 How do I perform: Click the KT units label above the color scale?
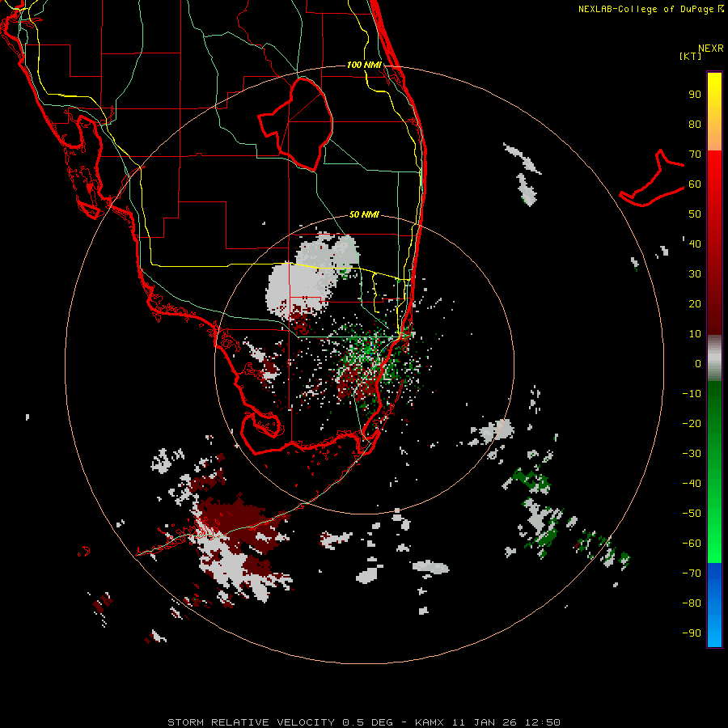691,56
